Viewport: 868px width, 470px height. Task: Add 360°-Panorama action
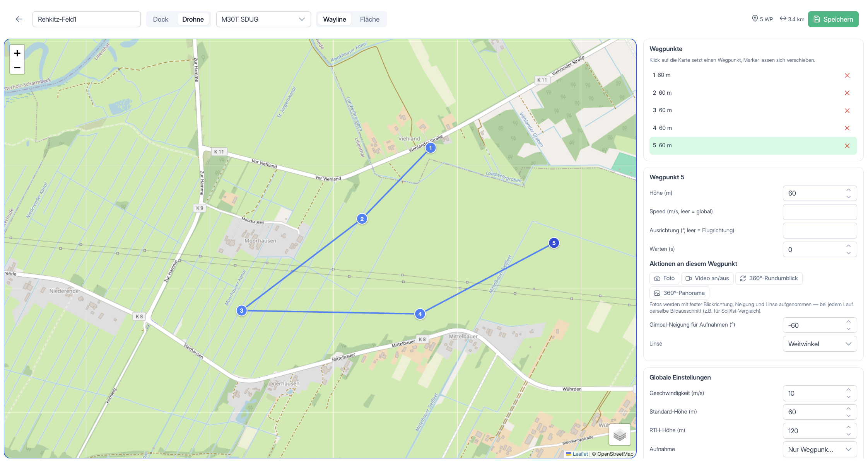(679, 293)
